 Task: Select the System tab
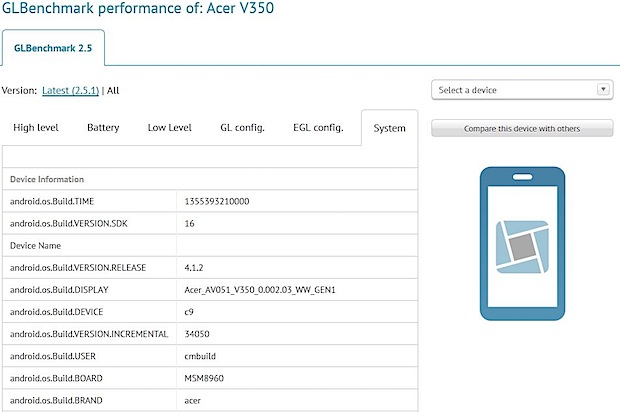click(389, 128)
